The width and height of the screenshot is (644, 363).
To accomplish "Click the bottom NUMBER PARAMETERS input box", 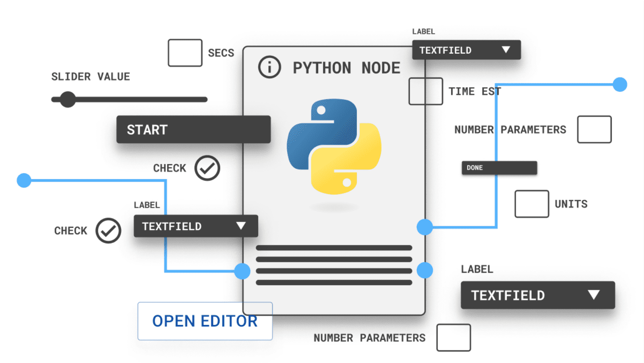I will point(453,337).
